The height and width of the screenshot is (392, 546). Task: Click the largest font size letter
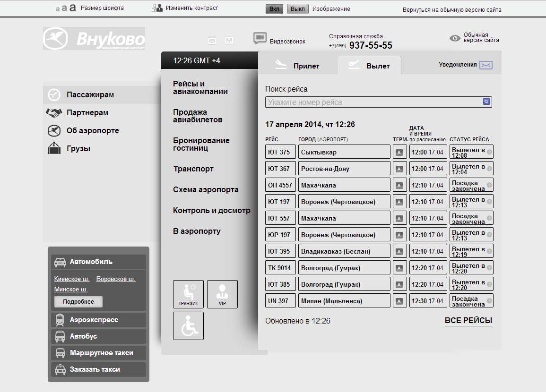click(72, 8)
